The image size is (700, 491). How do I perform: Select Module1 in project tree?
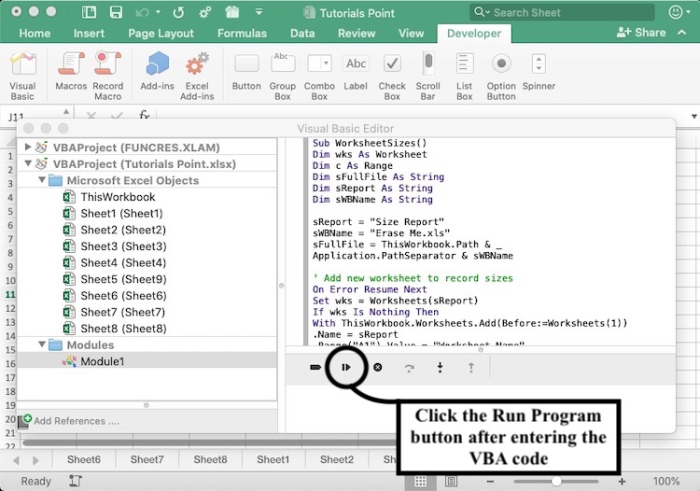tap(102, 361)
